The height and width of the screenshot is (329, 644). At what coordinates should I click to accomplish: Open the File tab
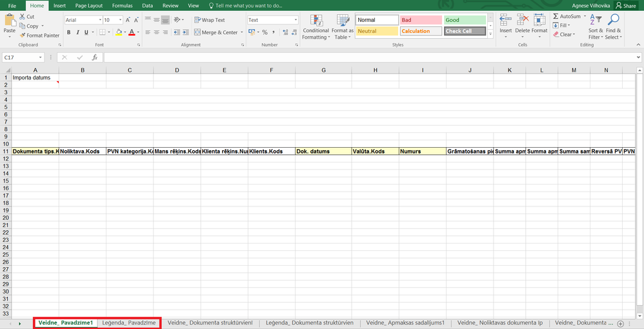tap(12, 6)
